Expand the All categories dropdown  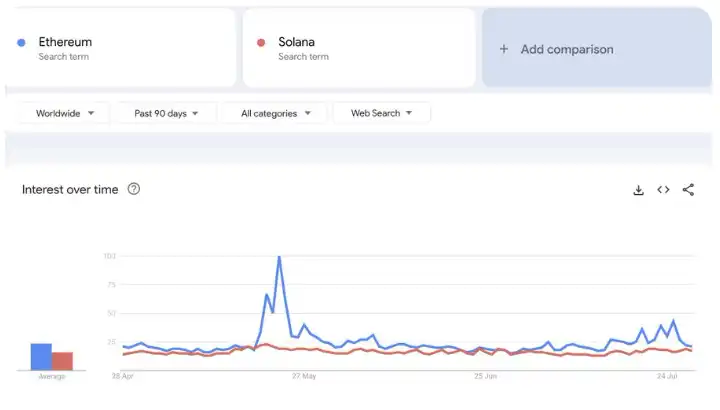coord(276,114)
